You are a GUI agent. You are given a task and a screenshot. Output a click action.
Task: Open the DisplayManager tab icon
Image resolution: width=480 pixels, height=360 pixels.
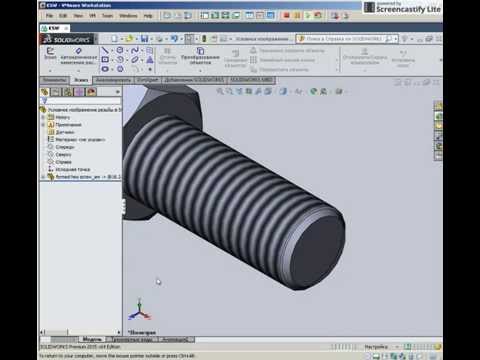coord(91,92)
